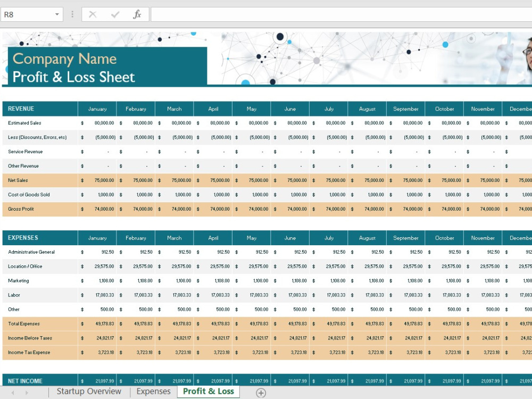The image size is (532, 399).
Task: Click the Company Name title text
Action: pos(64,59)
